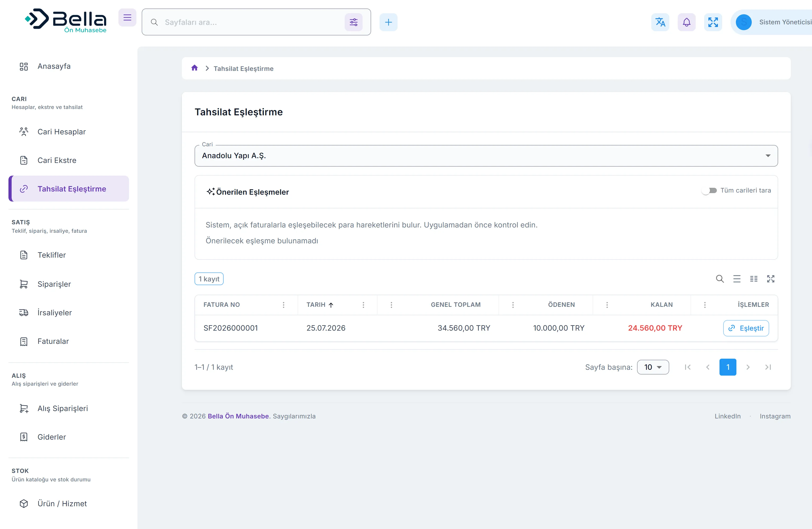Open İrsaliyeler in sidebar
812x529 pixels.
point(68,313)
